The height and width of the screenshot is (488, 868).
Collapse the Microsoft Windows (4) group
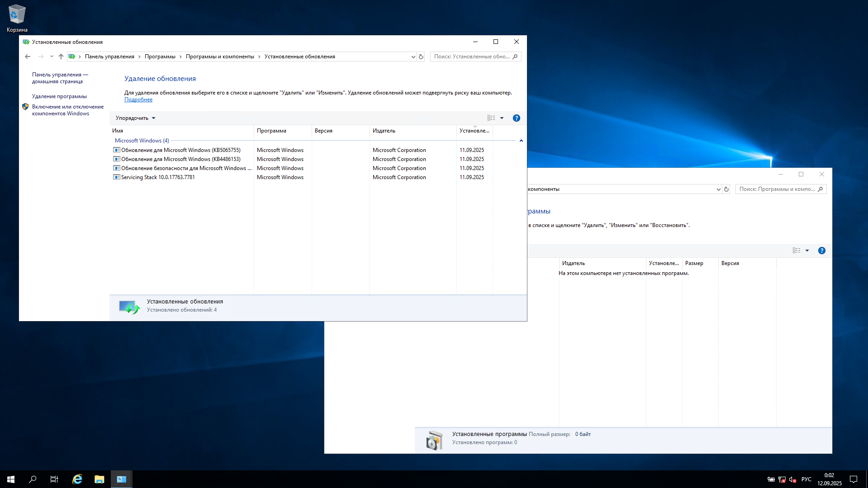click(521, 141)
